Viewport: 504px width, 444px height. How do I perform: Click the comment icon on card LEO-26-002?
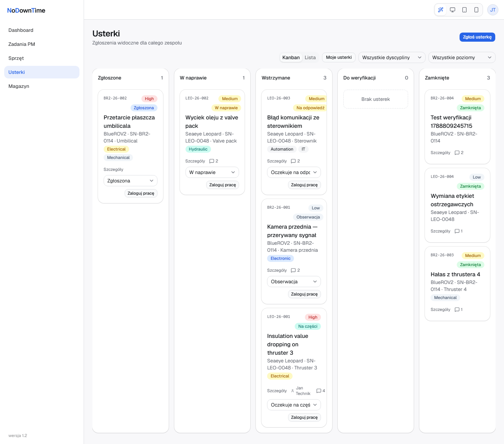211,161
